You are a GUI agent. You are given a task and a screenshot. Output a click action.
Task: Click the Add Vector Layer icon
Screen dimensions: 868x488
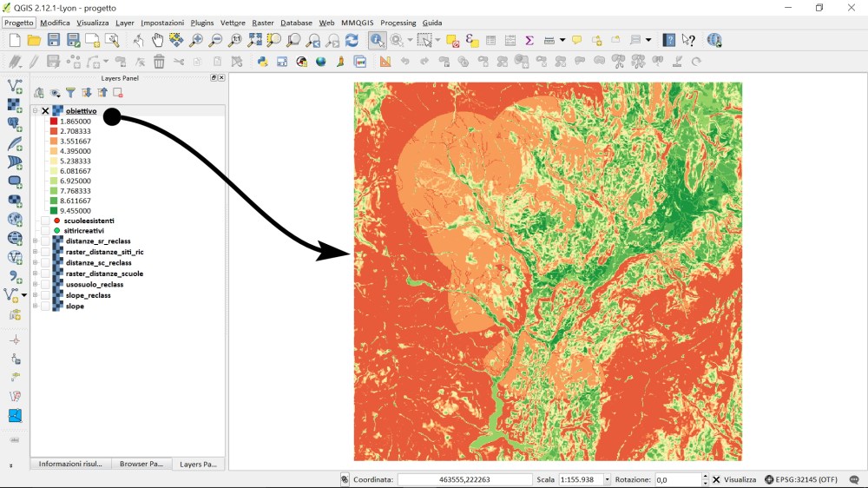click(15, 86)
